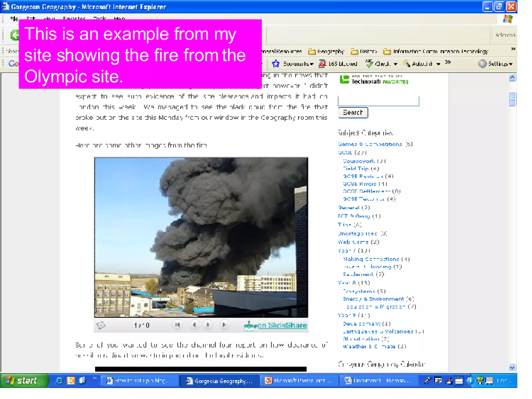Open the Making Connections subcategory
This screenshot has width=532, height=399.
point(371,259)
